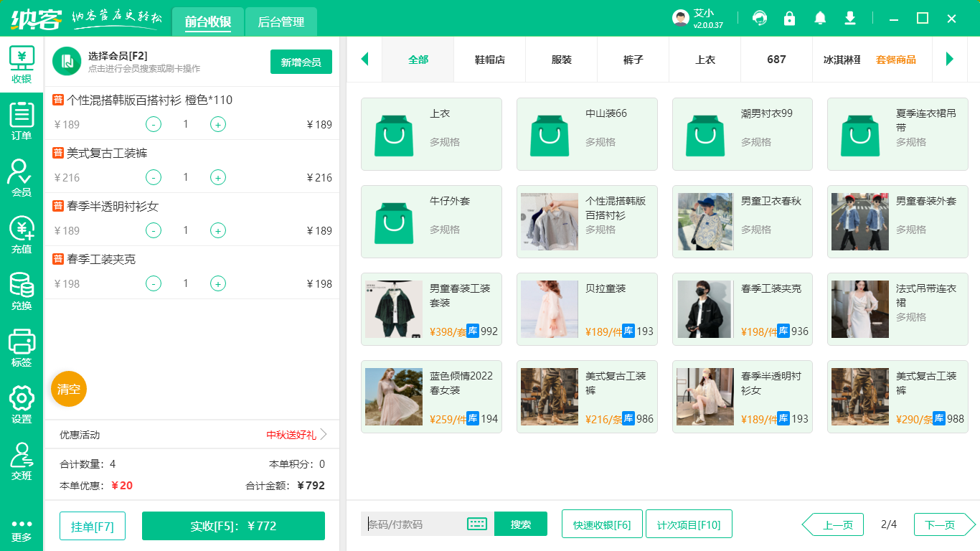Select the 中山装66 product card

point(587,134)
